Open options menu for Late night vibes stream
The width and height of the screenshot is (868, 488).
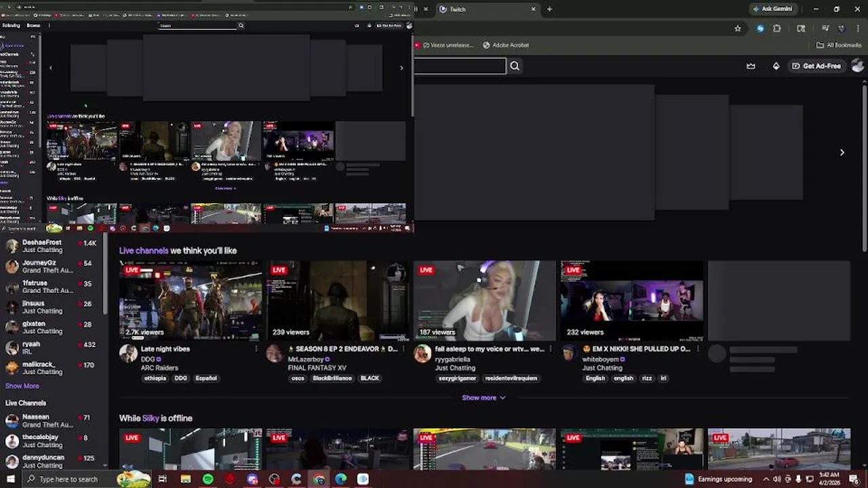(x=256, y=349)
